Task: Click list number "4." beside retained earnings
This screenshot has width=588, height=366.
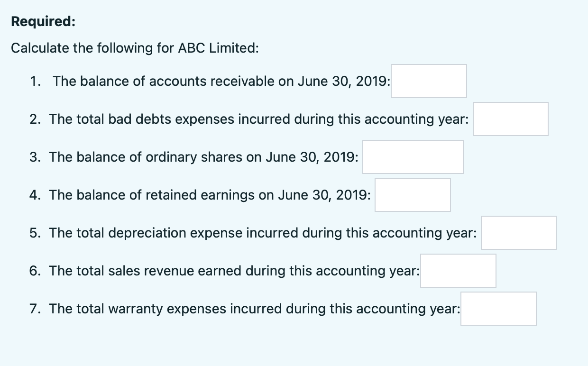Action: pos(34,195)
